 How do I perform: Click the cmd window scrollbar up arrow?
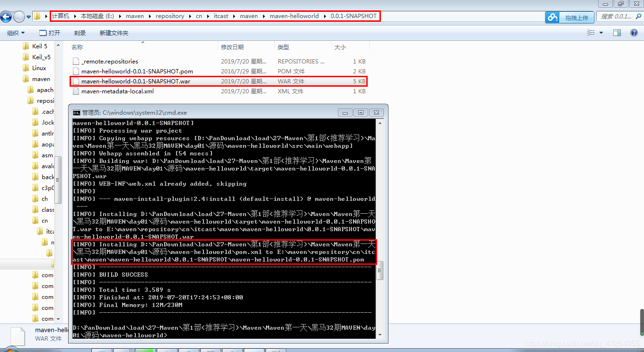pyautogui.click(x=379, y=123)
